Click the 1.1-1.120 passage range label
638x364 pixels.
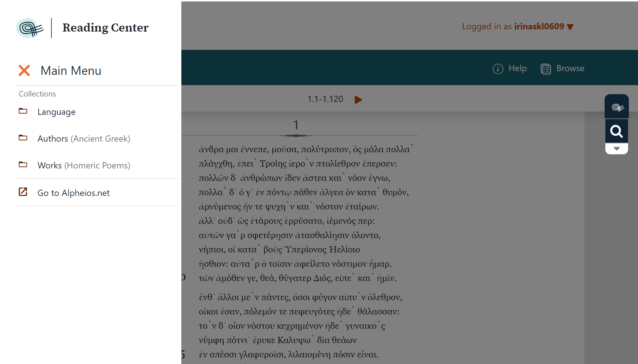tap(325, 99)
